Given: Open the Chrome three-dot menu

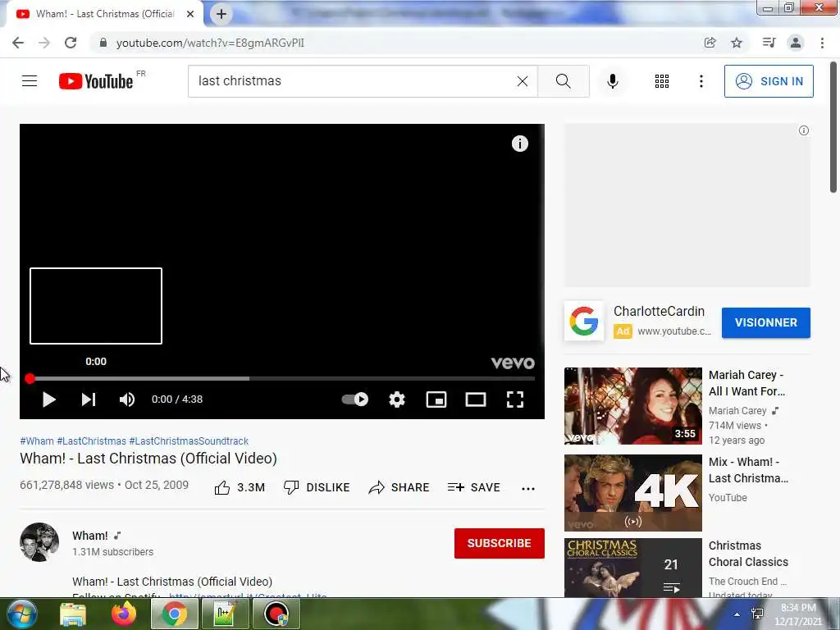Looking at the screenshot, I should click(822, 43).
